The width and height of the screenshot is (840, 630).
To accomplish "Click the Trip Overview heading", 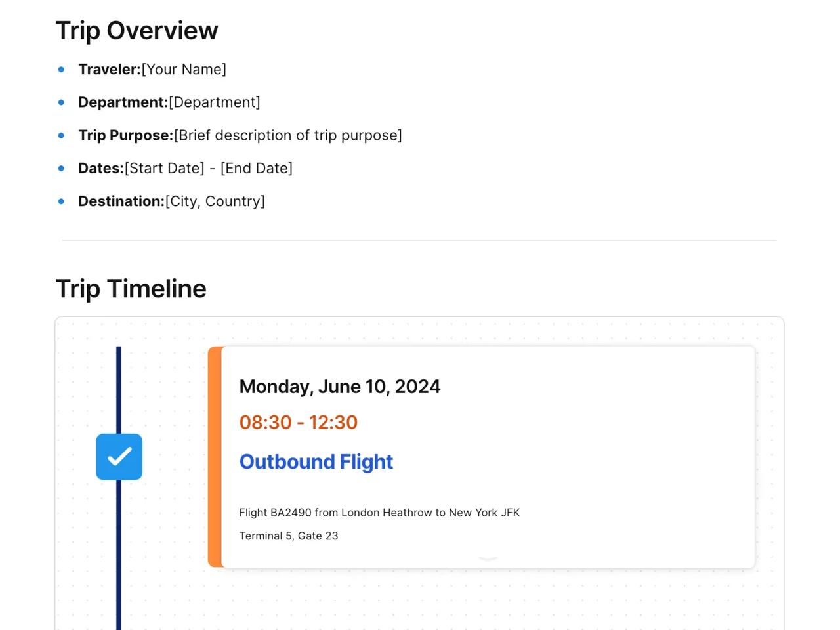I will [x=136, y=31].
